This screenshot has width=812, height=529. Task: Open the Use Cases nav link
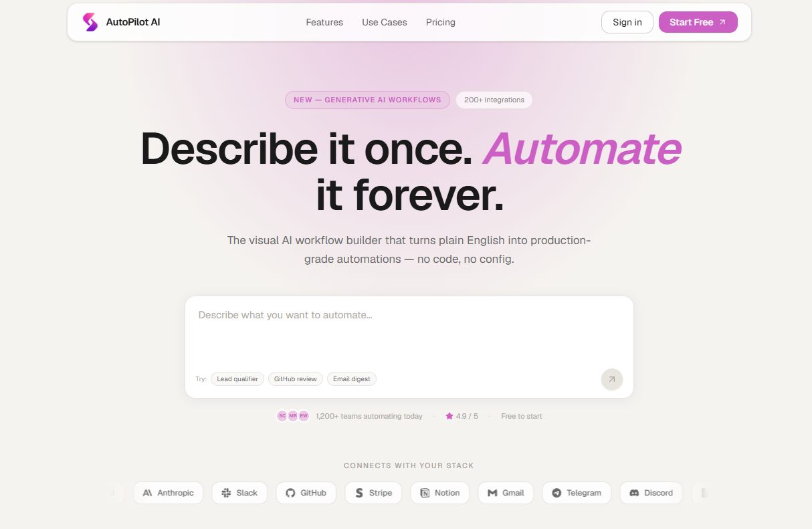tap(385, 22)
